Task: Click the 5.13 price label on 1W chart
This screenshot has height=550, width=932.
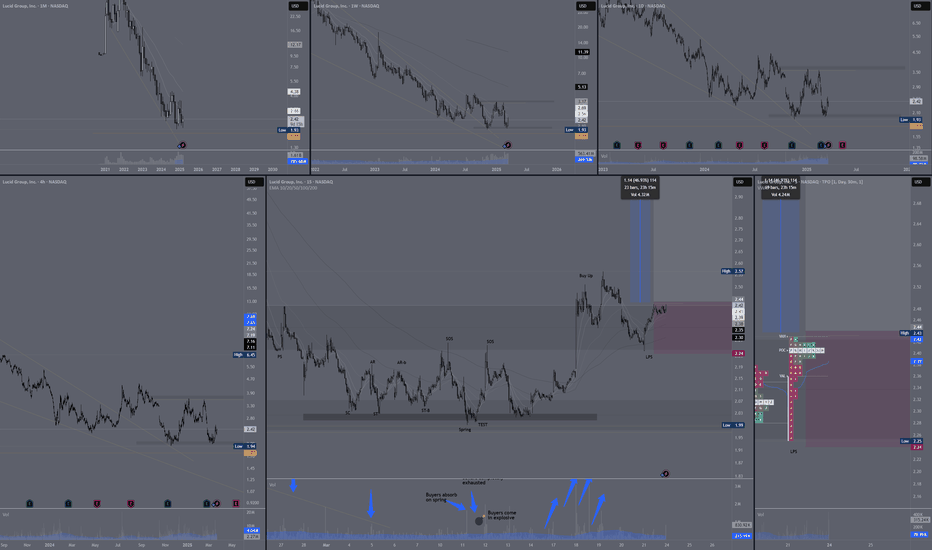Action: [x=582, y=87]
